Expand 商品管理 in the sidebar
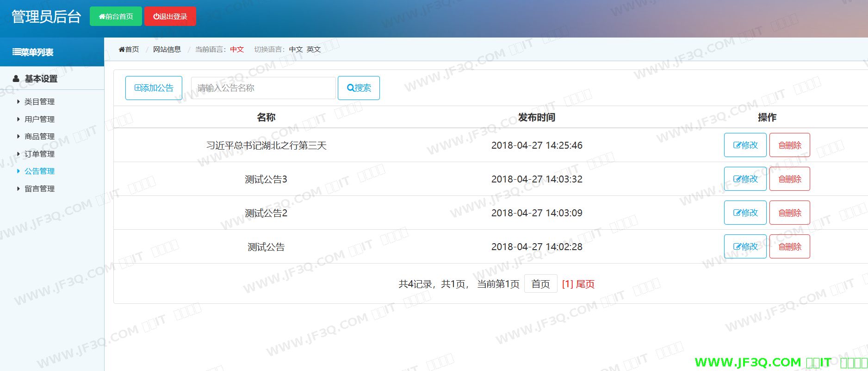The width and height of the screenshot is (868, 371). click(x=39, y=136)
